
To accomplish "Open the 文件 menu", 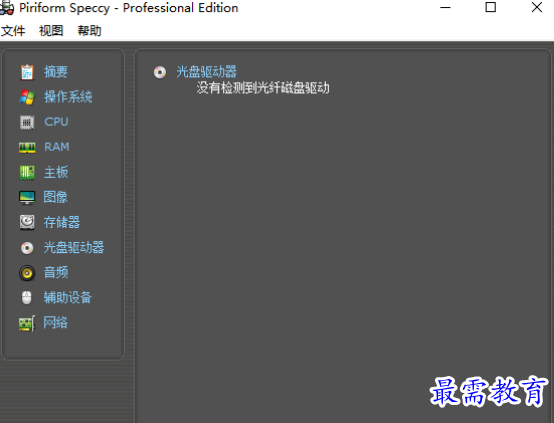I will [13, 31].
